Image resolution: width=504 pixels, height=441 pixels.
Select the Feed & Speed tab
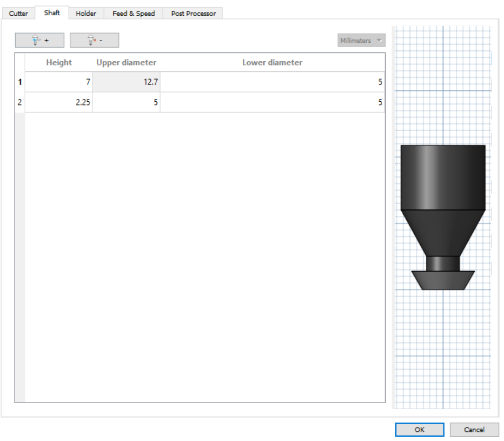click(x=133, y=13)
